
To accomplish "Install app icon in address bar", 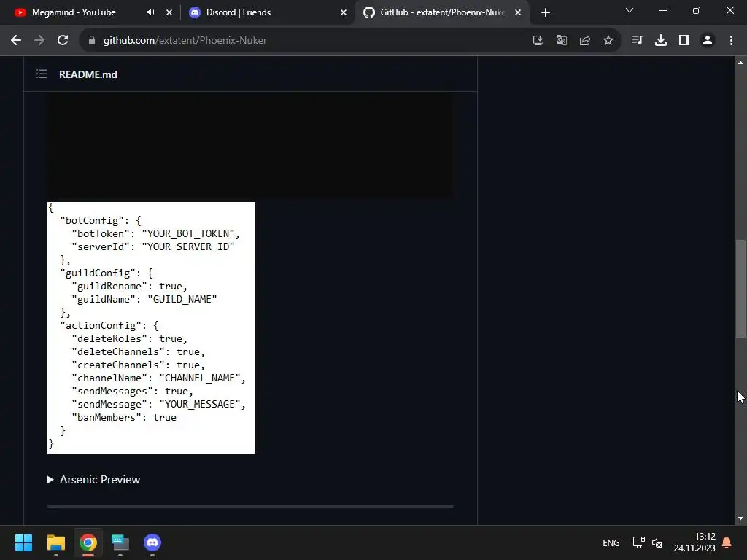I will click(538, 41).
